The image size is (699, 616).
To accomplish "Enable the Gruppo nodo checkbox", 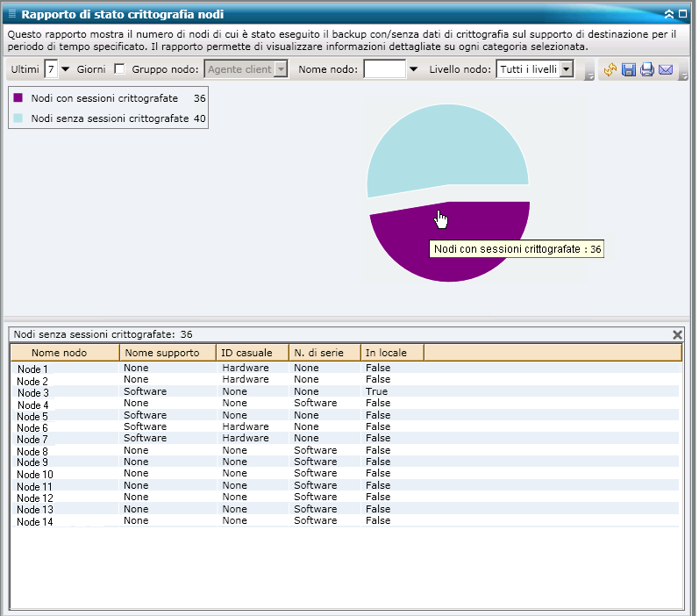I will [120, 69].
